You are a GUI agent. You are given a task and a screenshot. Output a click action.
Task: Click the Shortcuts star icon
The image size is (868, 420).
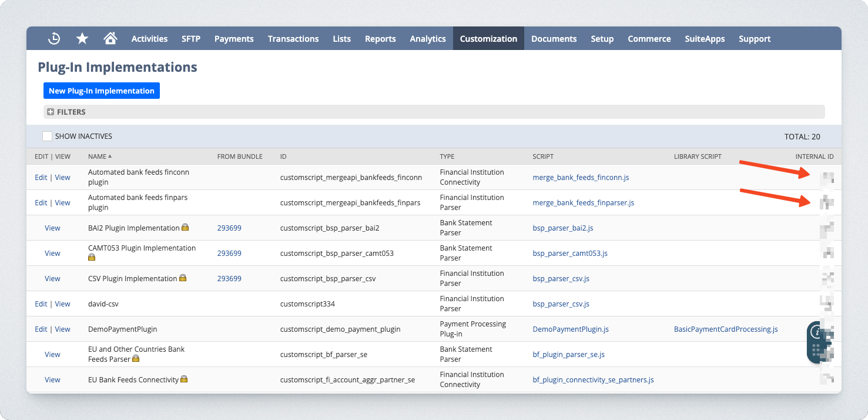click(x=82, y=39)
